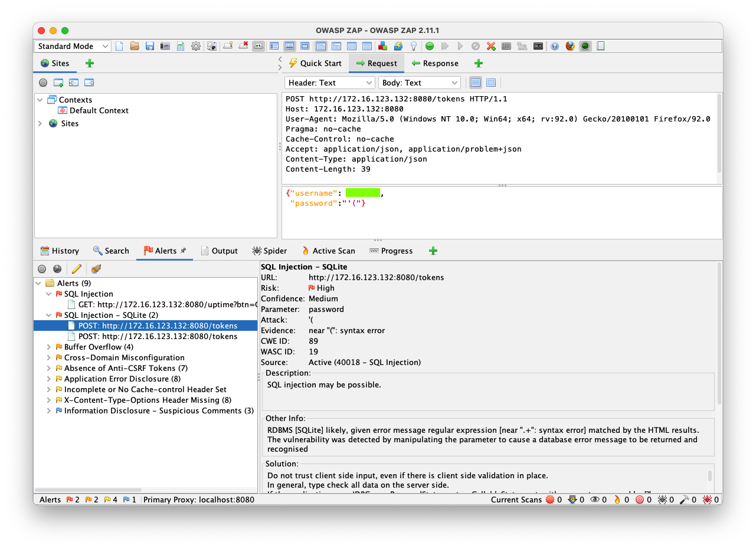The height and width of the screenshot is (549, 756).
Task: Select the second POST tokens alert entry
Action: pos(158,336)
